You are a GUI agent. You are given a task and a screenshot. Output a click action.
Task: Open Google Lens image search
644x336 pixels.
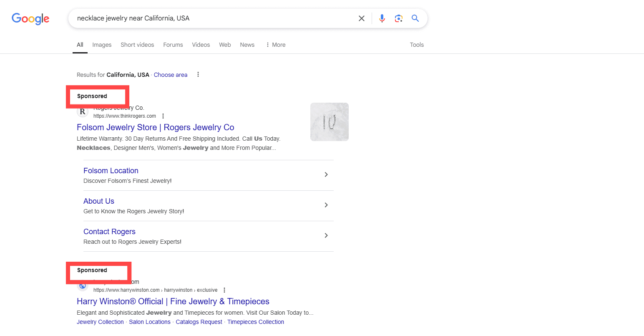[x=398, y=18]
